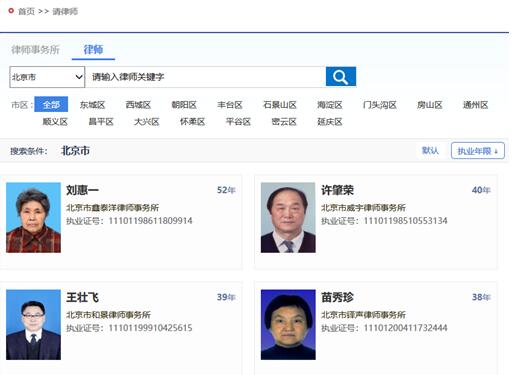Image resolution: width=520 pixels, height=375 pixels.
Task: Click the red breadcrumb location marker
Action: click(x=11, y=11)
